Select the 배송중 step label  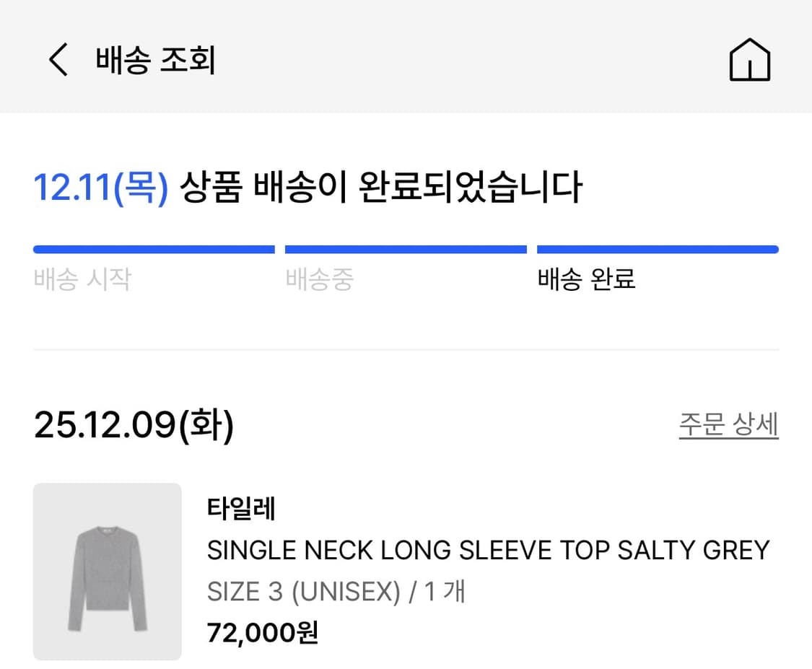tap(319, 279)
